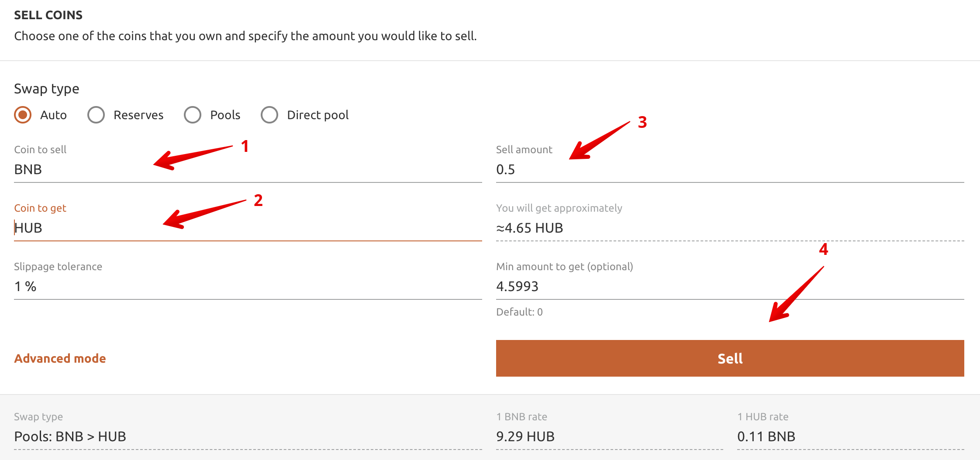
Task: Click the Pools: BNB > HUB swap summary
Action: coord(70,436)
